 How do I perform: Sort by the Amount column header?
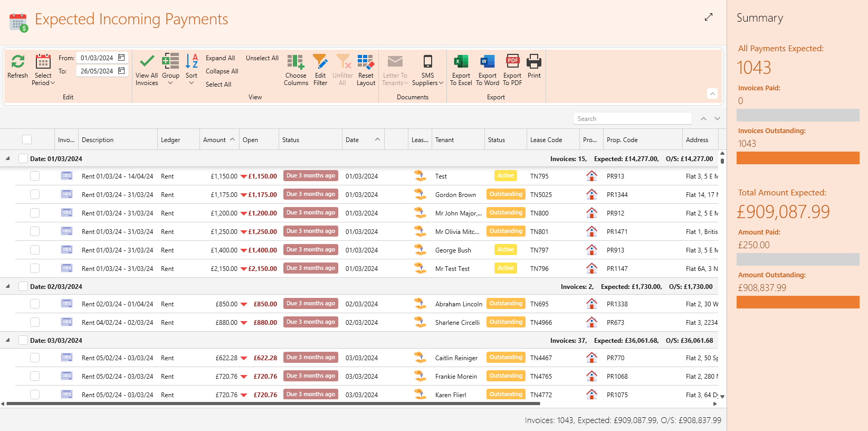click(215, 140)
